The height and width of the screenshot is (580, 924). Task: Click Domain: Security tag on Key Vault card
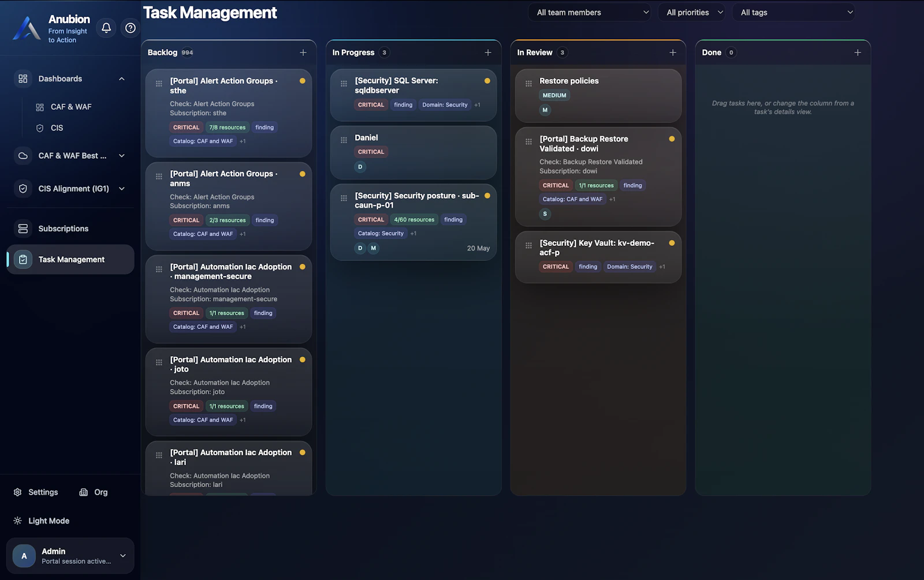point(629,267)
